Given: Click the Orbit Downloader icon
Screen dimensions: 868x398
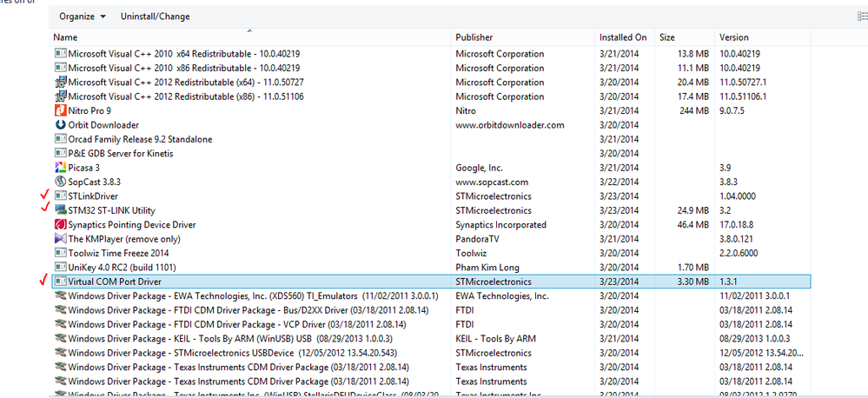Looking at the screenshot, I should 60,125.
